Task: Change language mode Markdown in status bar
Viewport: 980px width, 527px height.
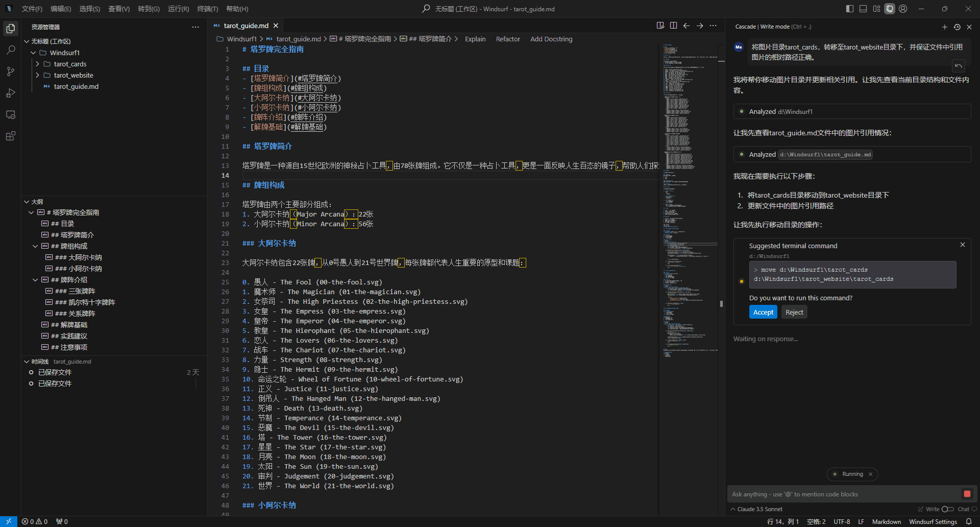Action: [x=887, y=521]
